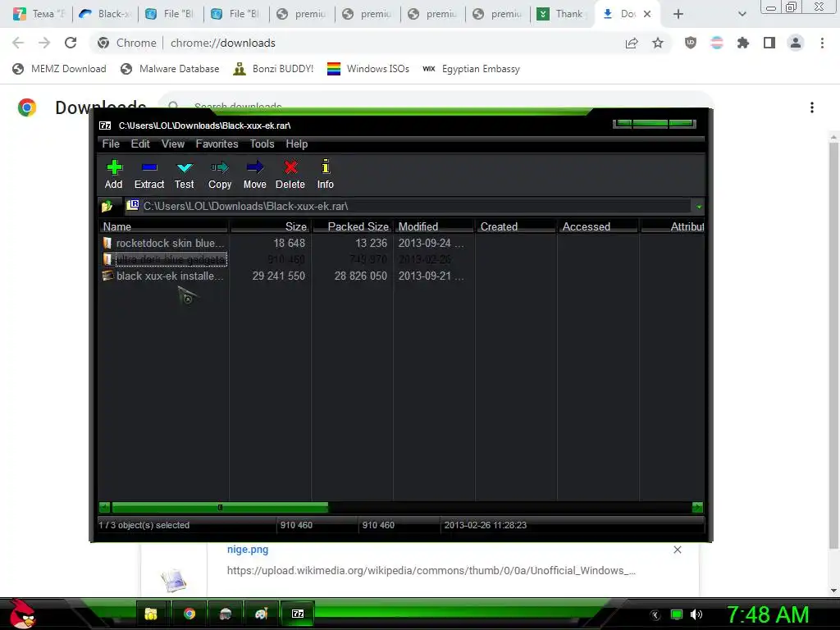Click the nige.png download link

point(248,549)
